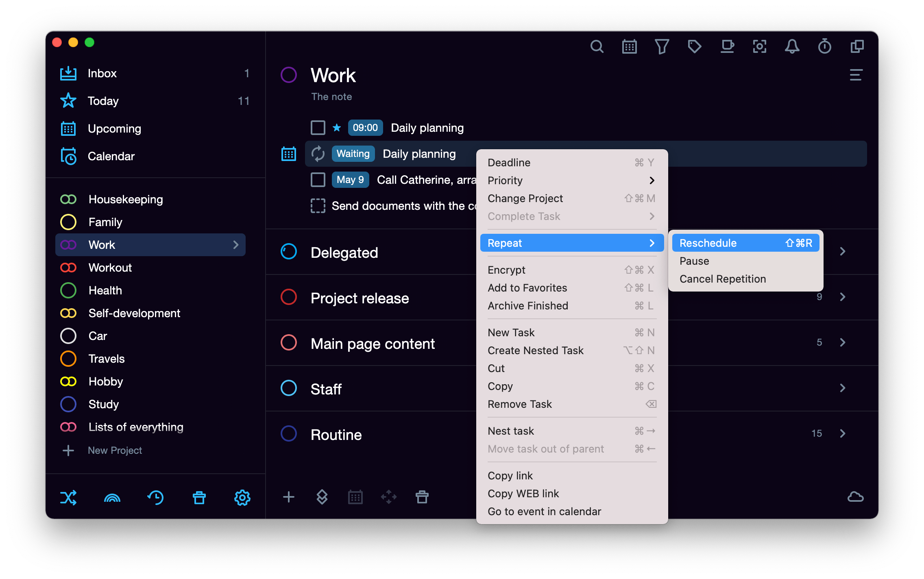The height and width of the screenshot is (579, 924).
Task: Select Pause in Repeat submenu
Action: (x=745, y=261)
